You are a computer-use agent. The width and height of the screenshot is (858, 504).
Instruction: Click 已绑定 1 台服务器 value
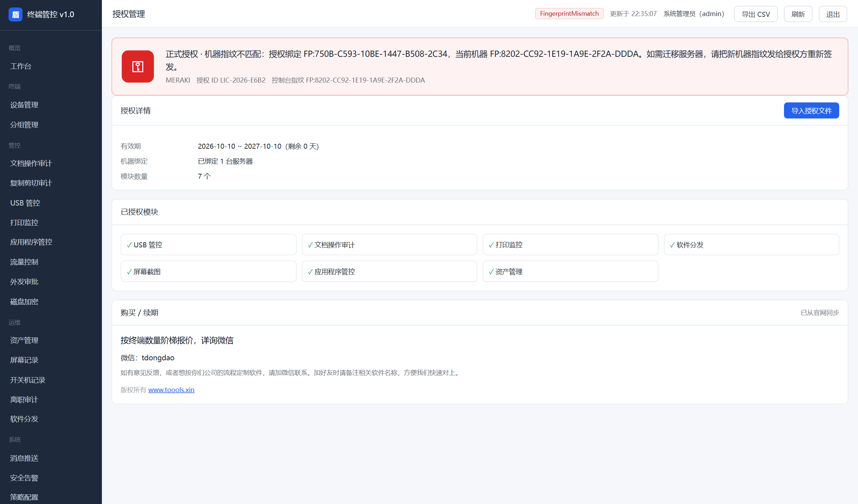coord(225,161)
